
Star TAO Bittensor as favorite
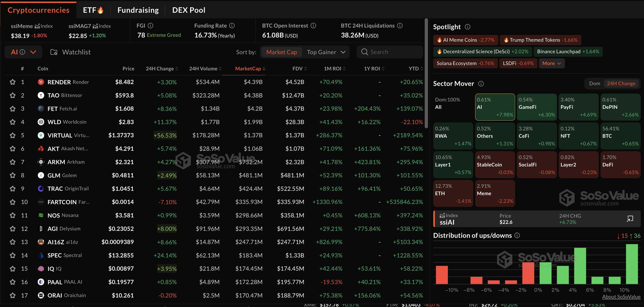tap(12, 95)
